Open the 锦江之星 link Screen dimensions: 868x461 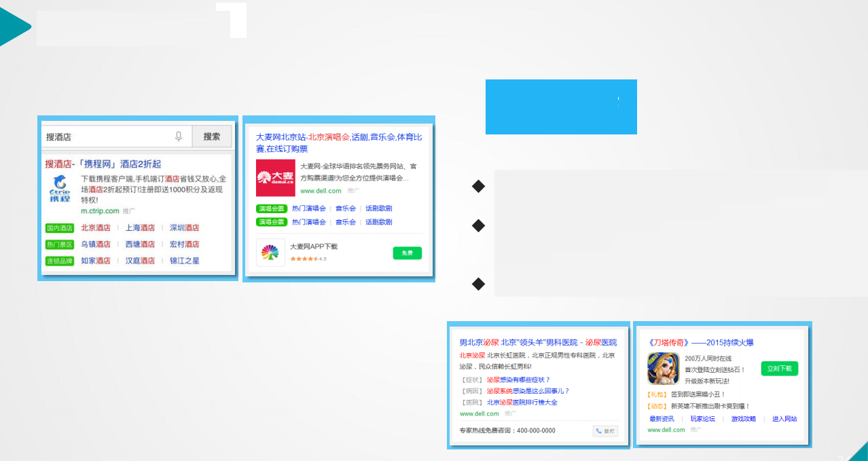(184, 261)
